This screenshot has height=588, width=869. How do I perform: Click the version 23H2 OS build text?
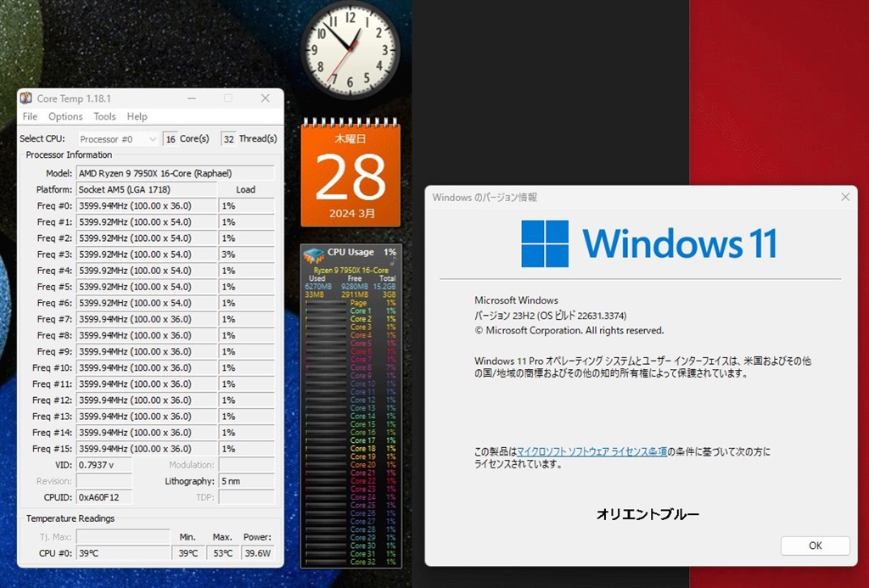coord(550,316)
